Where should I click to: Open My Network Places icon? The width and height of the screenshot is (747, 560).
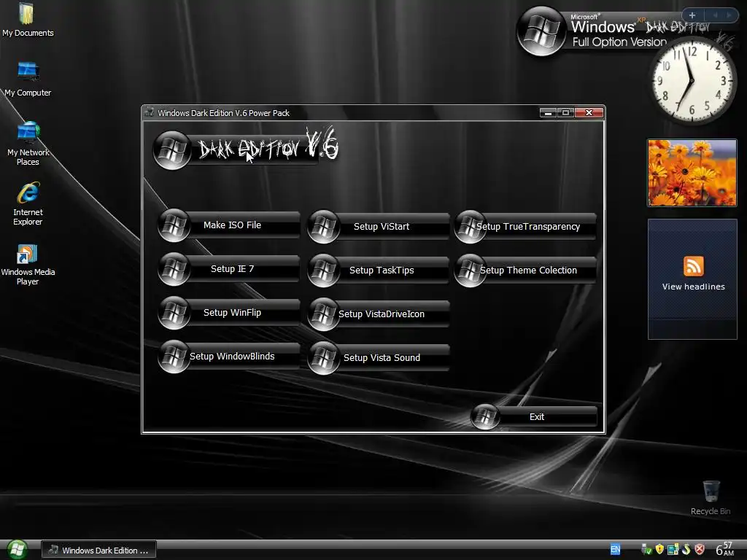pos(28,144)
